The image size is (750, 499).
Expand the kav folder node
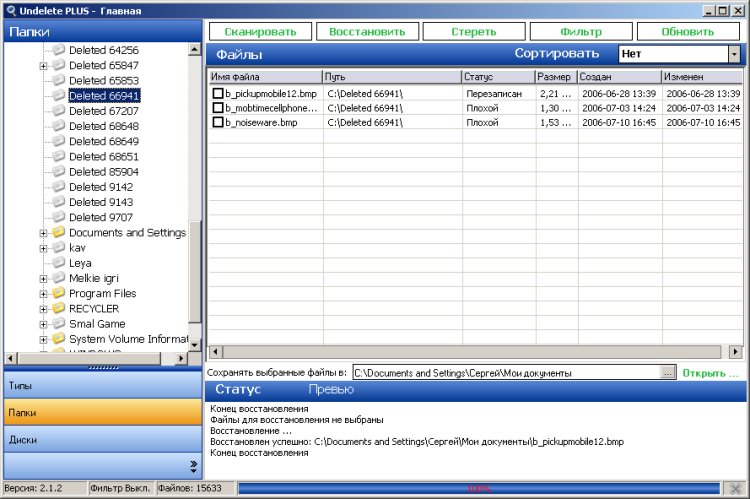[44, 248]
